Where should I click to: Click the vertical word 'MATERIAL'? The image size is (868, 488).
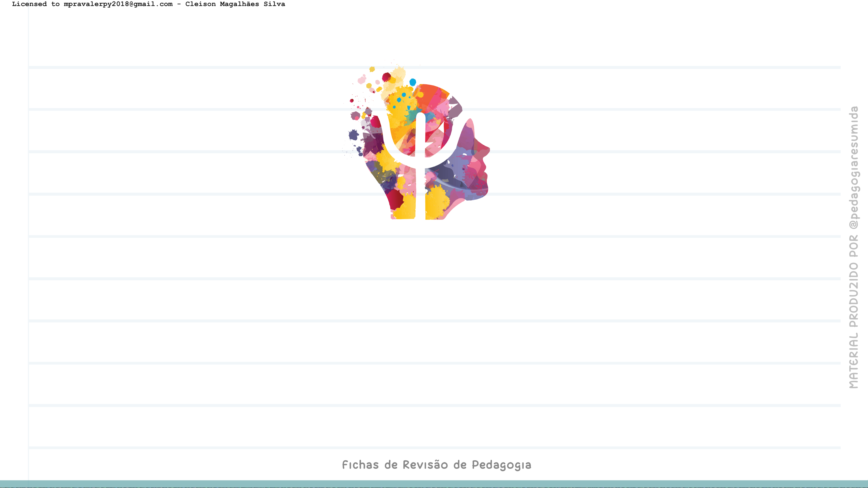(x=854, y=360)
